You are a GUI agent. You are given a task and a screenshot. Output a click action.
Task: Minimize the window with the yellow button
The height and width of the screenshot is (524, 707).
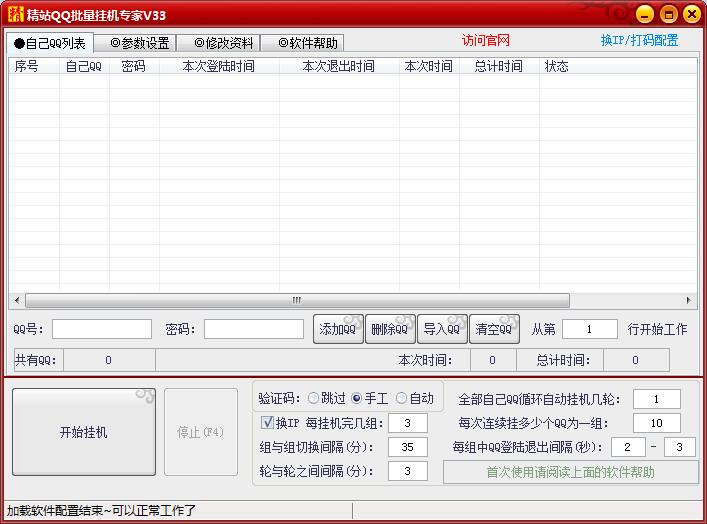pyautogui.click(x=645, y=14)
